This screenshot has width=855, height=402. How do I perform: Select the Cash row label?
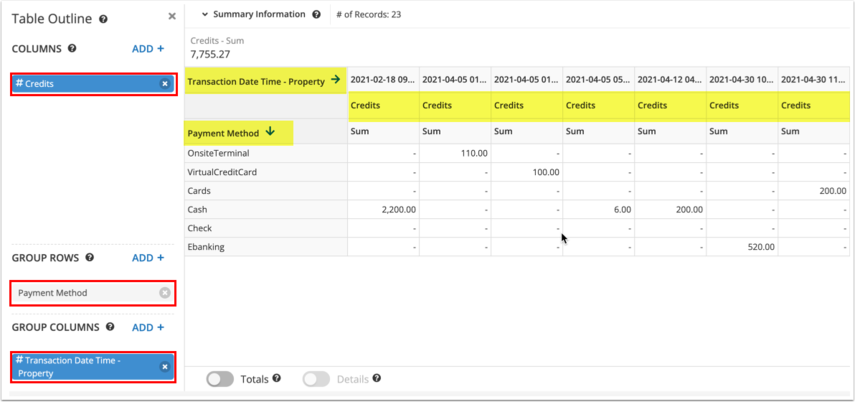[x=198, y=210]
